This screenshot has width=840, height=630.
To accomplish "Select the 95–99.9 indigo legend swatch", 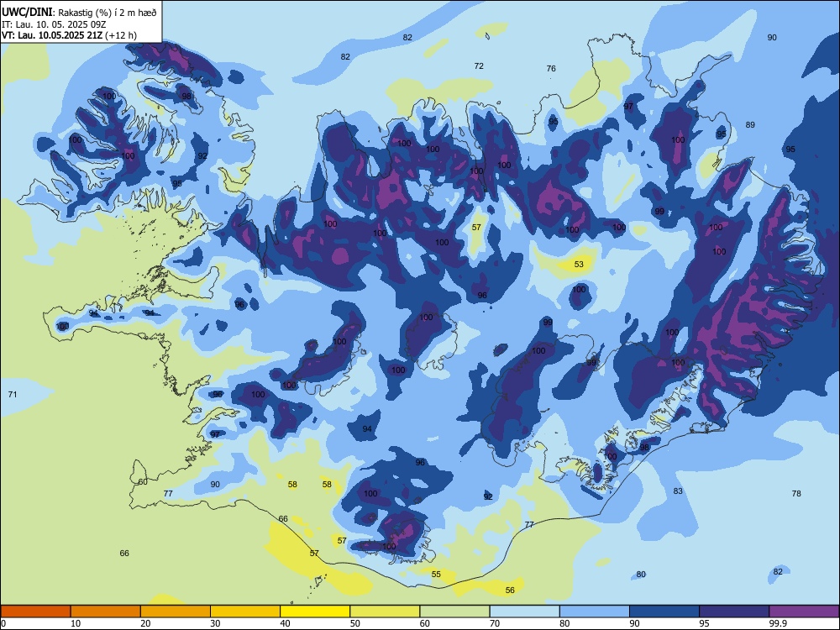I will click(734, 612).
